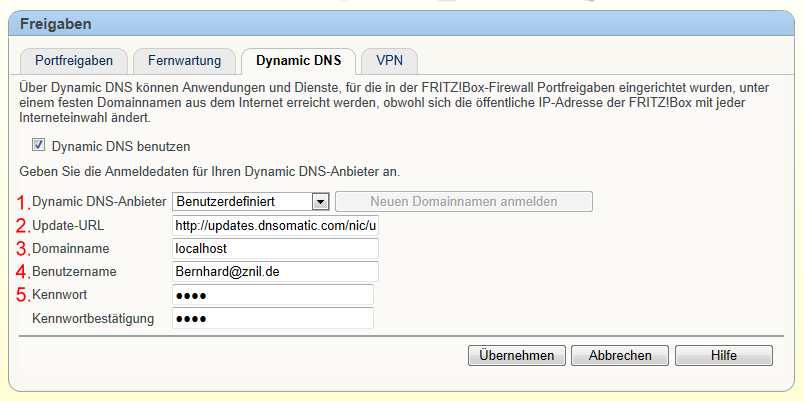804x401 pixels.
Task: Toggle the Dynamic DNS benutzen checkbox
Action: tap(39, 145)
